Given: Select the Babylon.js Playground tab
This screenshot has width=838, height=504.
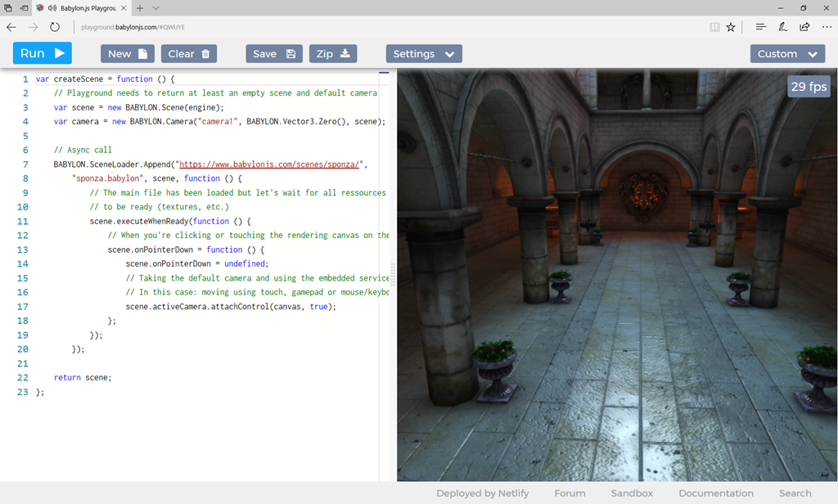Looking at the screenshot, I should 82,8.
